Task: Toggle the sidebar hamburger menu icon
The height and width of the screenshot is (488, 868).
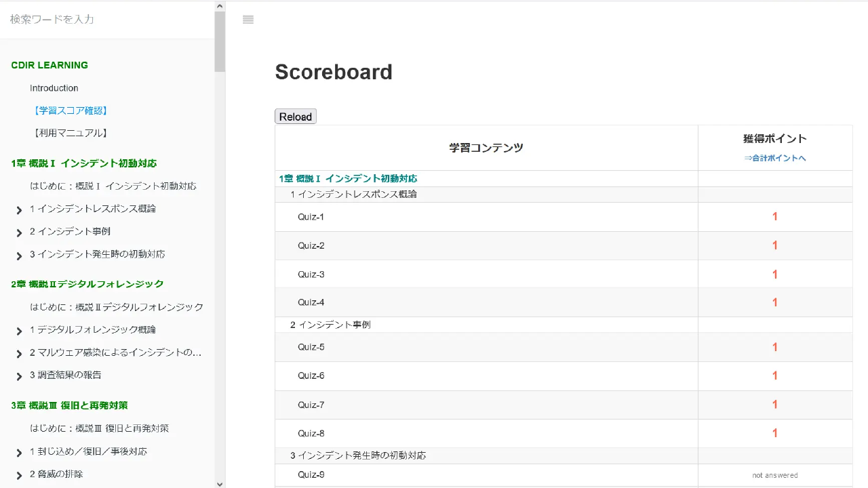Action: click(248, 20)
